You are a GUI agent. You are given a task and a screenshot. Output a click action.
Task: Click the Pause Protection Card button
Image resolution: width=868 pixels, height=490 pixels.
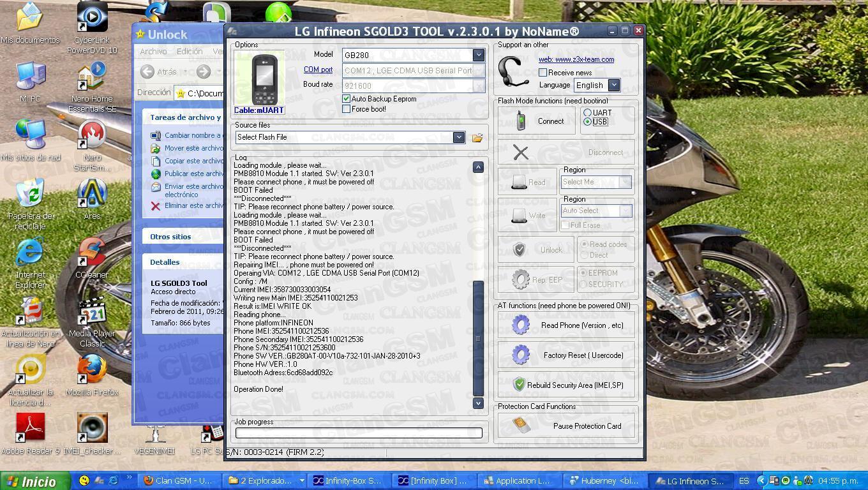pyautogui.click(x=567, y=426)
